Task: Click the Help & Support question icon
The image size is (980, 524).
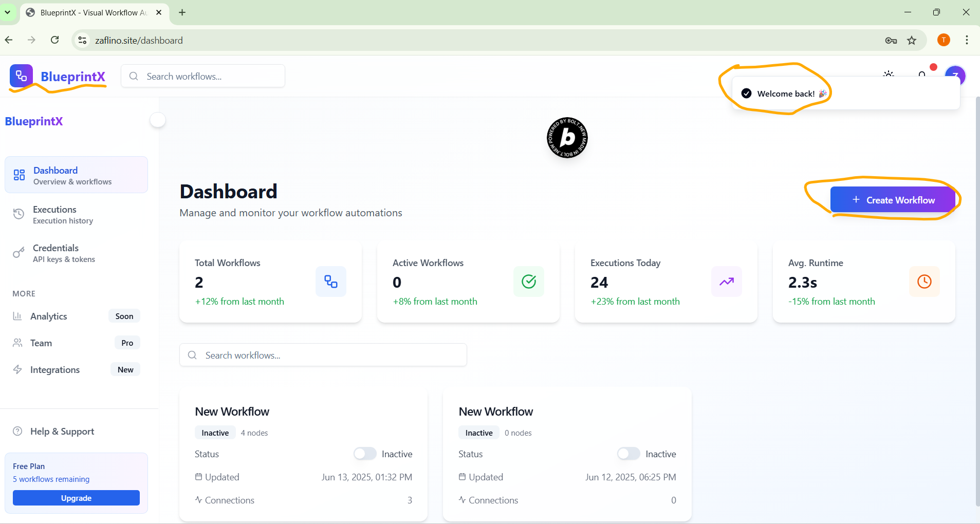Action: point(17,431)
